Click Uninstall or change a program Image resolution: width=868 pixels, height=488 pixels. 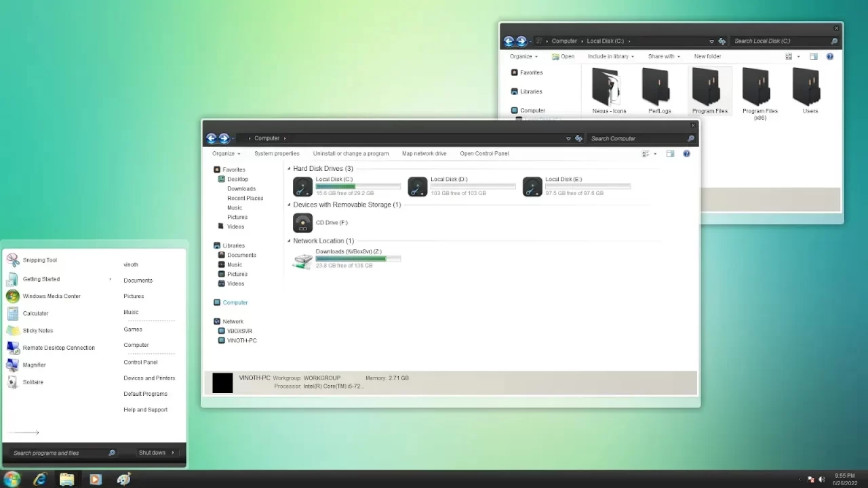(x=351, y=154)
